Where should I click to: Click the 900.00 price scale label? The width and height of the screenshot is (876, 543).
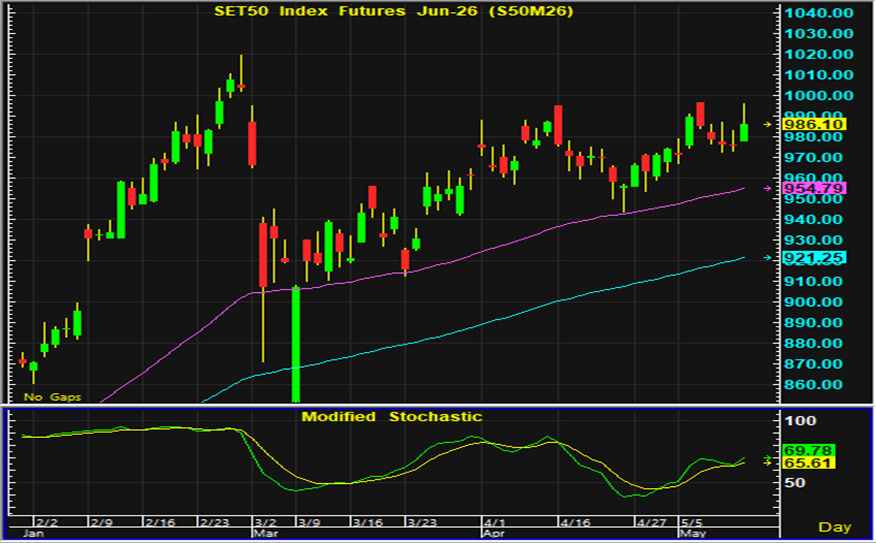pos(813,303)
